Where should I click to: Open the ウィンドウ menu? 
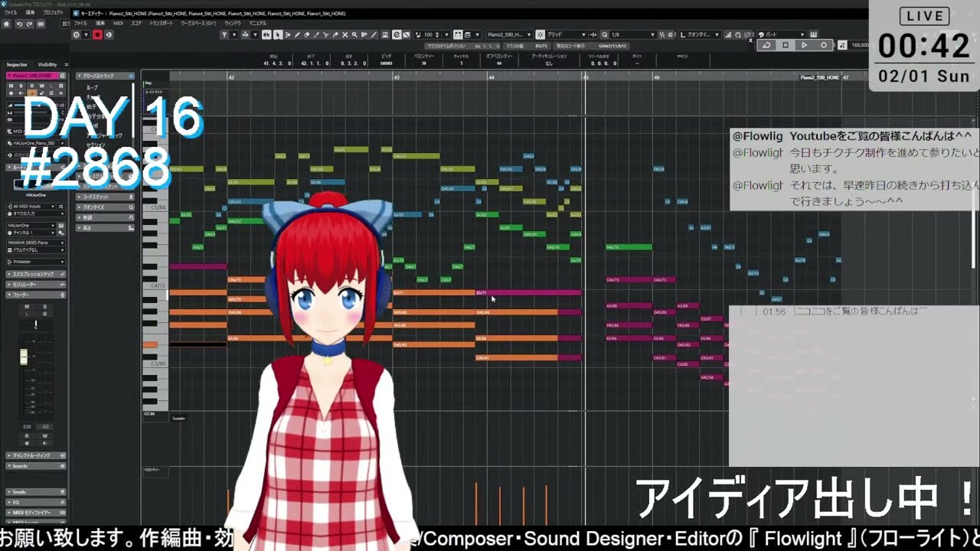click(232, 23)
